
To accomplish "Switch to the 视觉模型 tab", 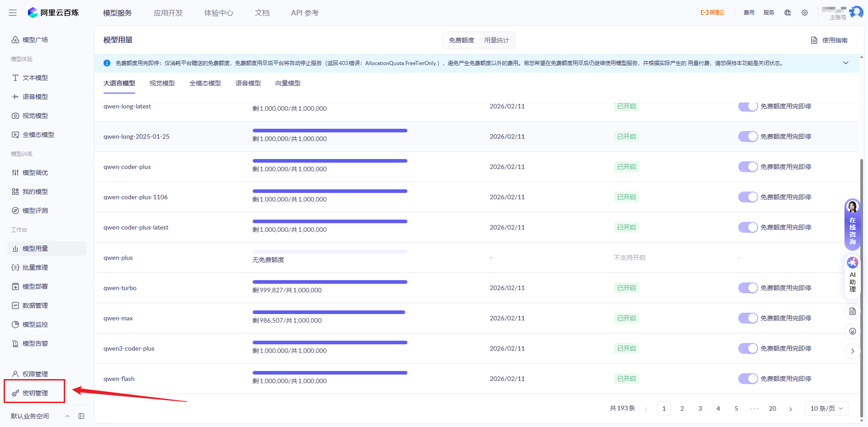I will [x=162, y=83].
